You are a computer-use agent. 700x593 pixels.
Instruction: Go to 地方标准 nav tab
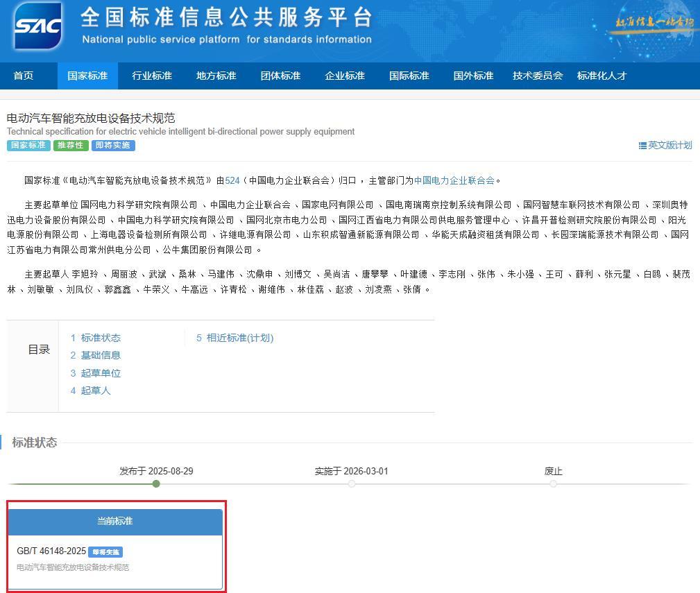pos(216,76)
